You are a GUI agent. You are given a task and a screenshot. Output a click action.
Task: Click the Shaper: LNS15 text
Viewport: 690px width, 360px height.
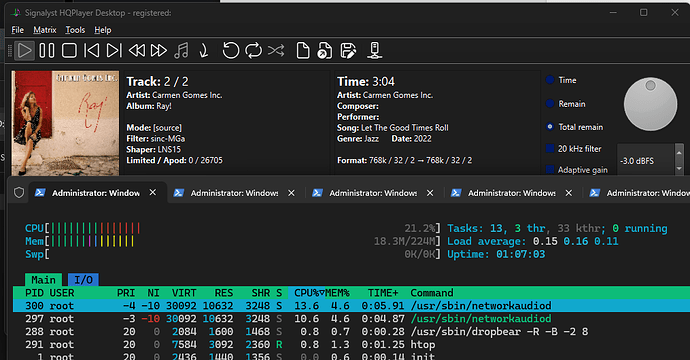tap(154, 149)
